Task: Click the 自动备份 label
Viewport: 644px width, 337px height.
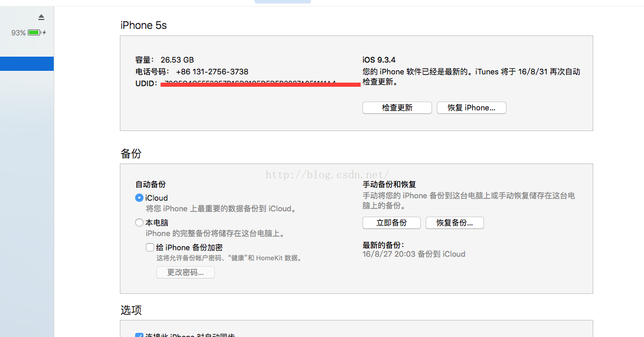Action: click(x=151, y=185)
